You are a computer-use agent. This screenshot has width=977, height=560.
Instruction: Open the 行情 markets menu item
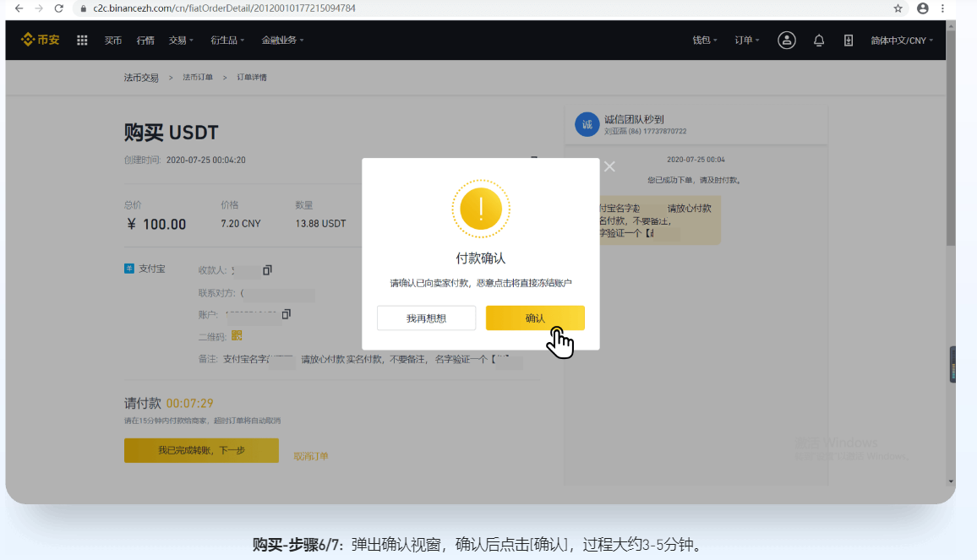(145, 41)
